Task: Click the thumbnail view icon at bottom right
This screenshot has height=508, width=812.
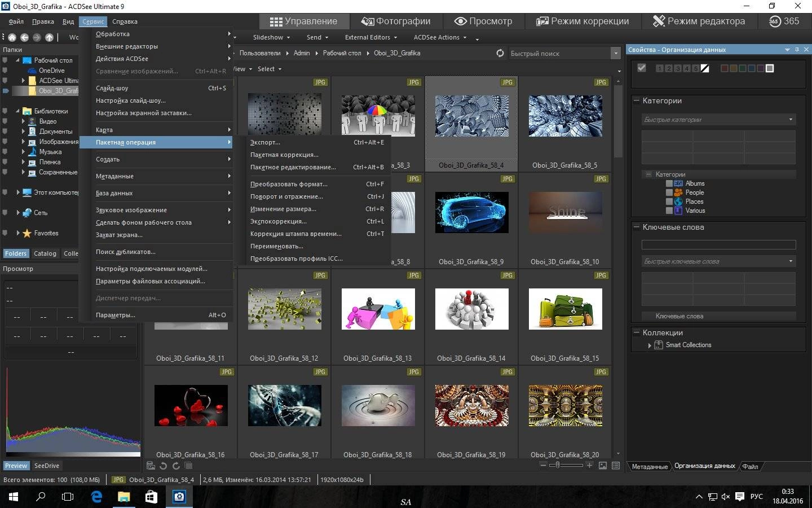Action: tap(603, 466)
